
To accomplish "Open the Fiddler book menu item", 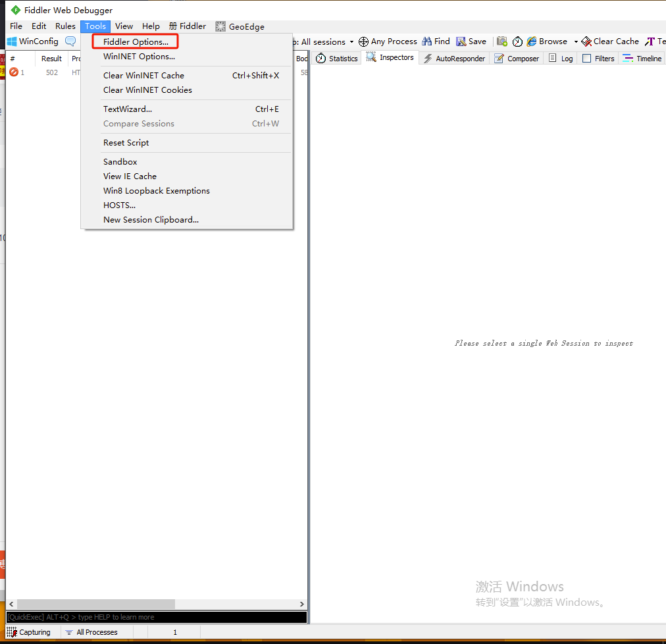I will (x=188, y=26).
